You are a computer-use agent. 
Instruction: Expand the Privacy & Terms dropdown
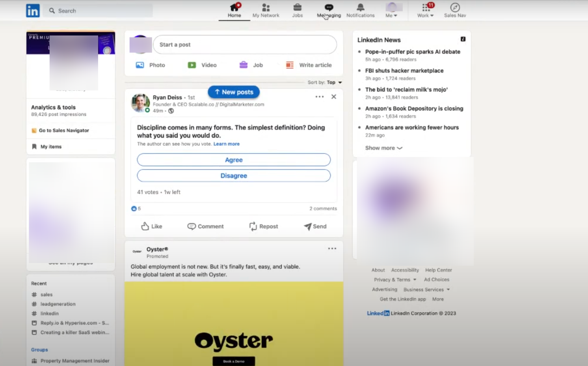pos(395,280)
